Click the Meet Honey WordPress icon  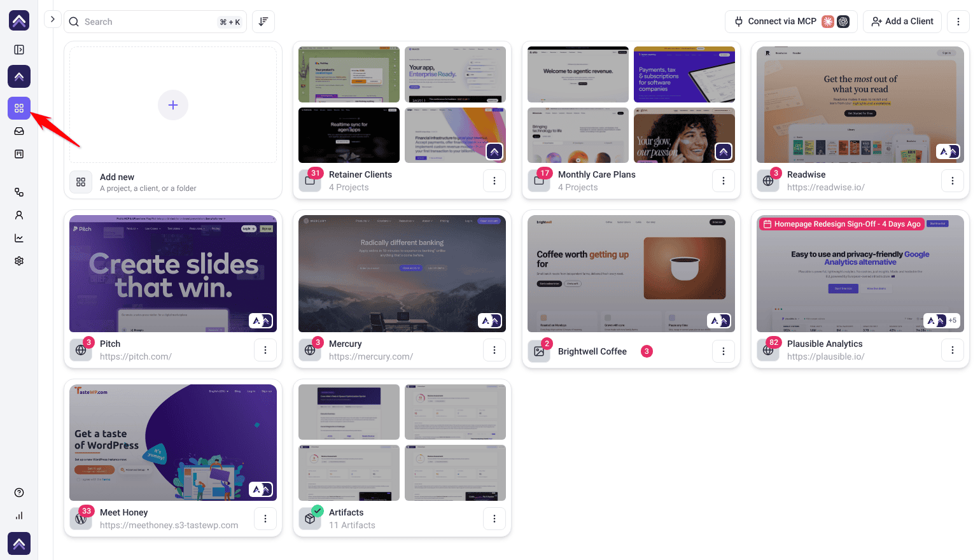[x=81, y=519]
